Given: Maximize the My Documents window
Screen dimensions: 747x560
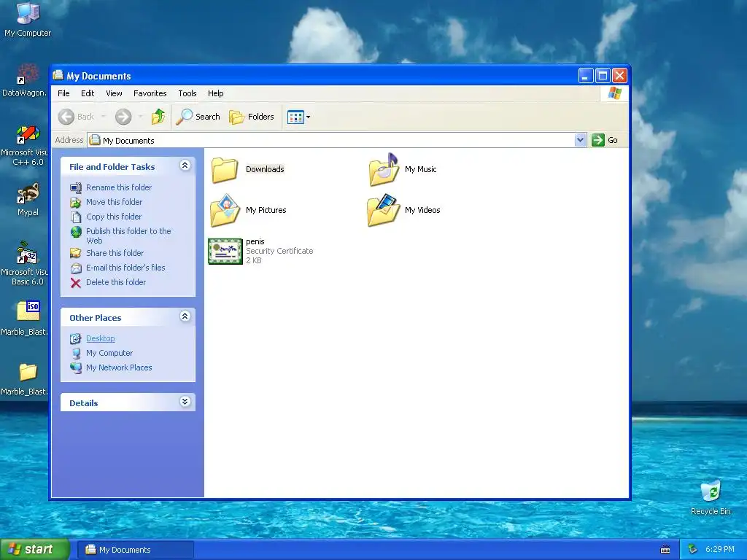Looking at the screenshot, I should tap(603, 76).
